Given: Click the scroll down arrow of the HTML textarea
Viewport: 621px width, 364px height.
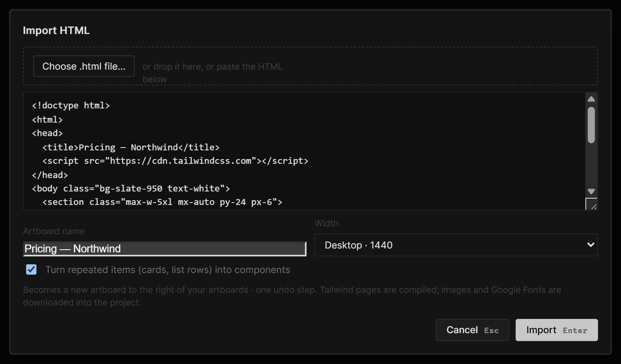Looking at the screenshot, I should pos(591,191).
